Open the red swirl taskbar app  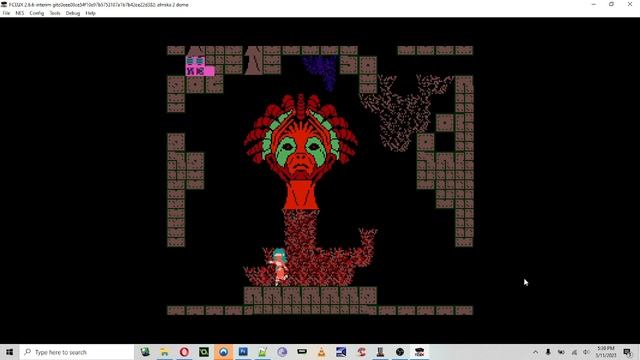click(361, 352)
